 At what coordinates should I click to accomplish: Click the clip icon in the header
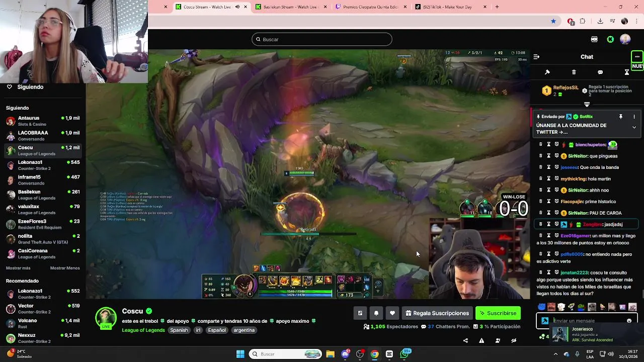coord(594,39)
